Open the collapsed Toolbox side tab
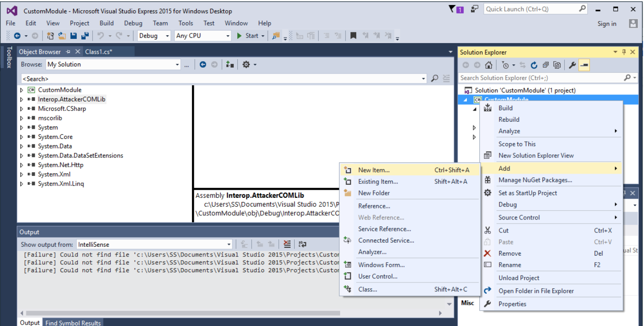 tap(8, 57)
